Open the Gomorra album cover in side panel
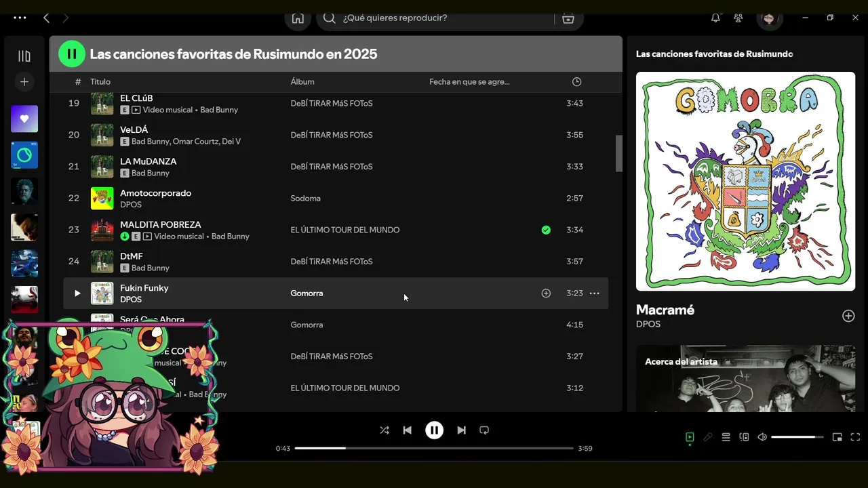Image resolution: width=868 pixels, height=488 pixels. click(x=745, y=182)
